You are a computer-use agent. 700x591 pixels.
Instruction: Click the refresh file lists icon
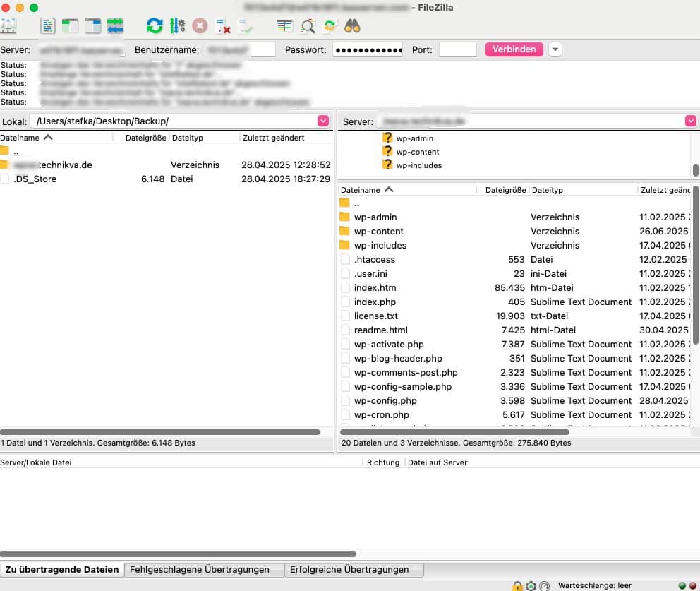click(154, 27)
